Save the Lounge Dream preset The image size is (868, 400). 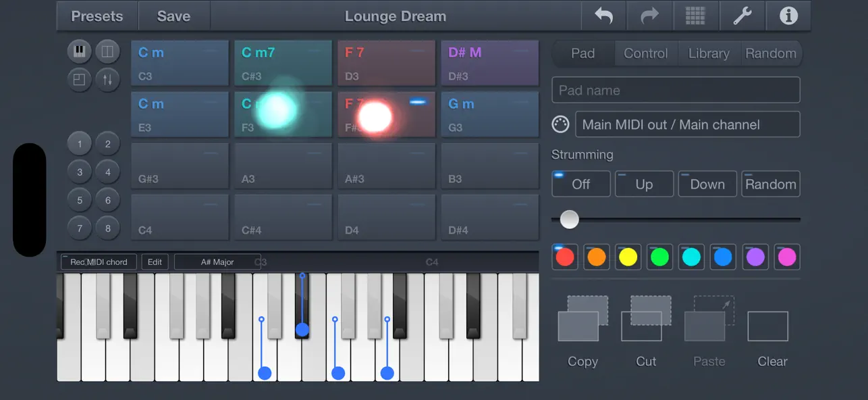coord(173,16)
